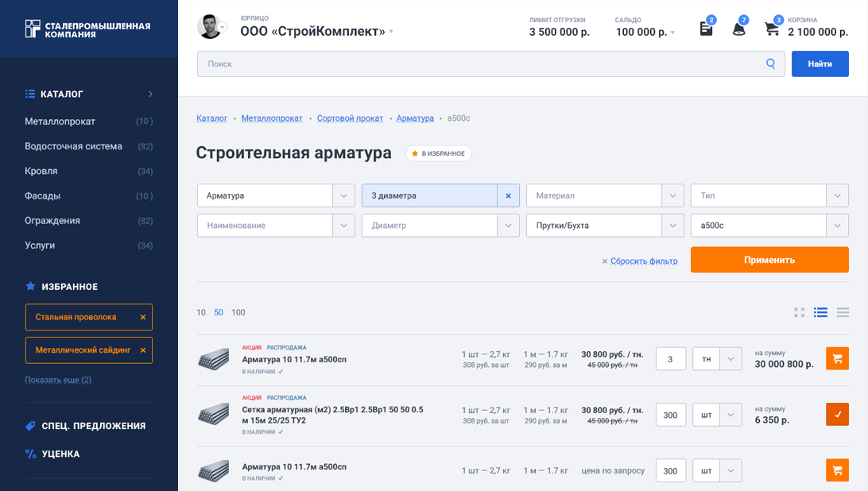Viewport: 868px width, 491px height.
Task: Open Кровля category in sidebar
Action: click(x=41, y=171)
